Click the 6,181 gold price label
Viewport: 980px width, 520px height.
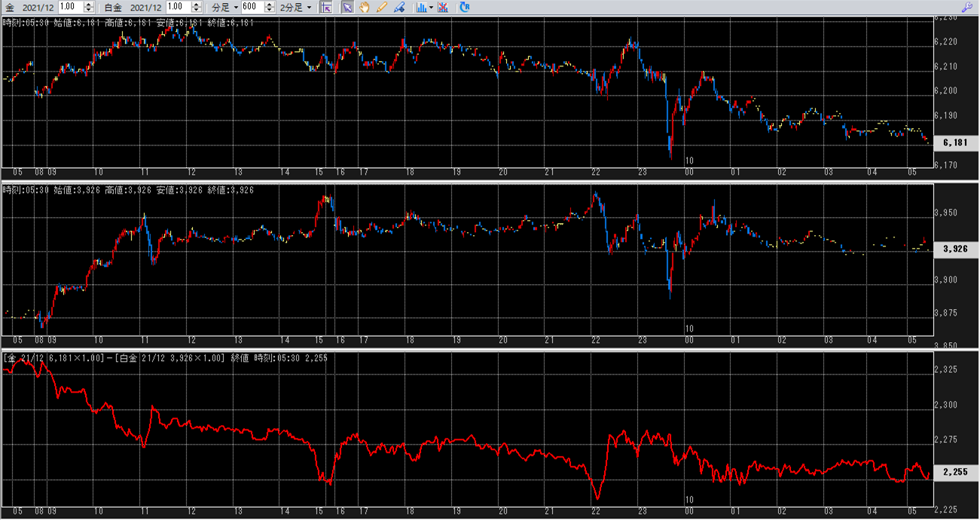coord(955,142)
